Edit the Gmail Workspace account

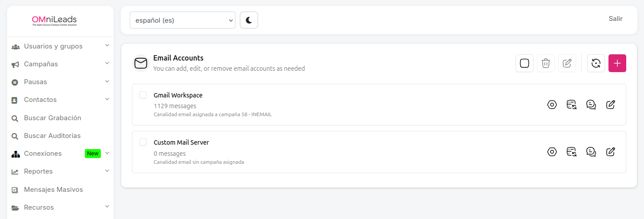[x=611, y=105]
